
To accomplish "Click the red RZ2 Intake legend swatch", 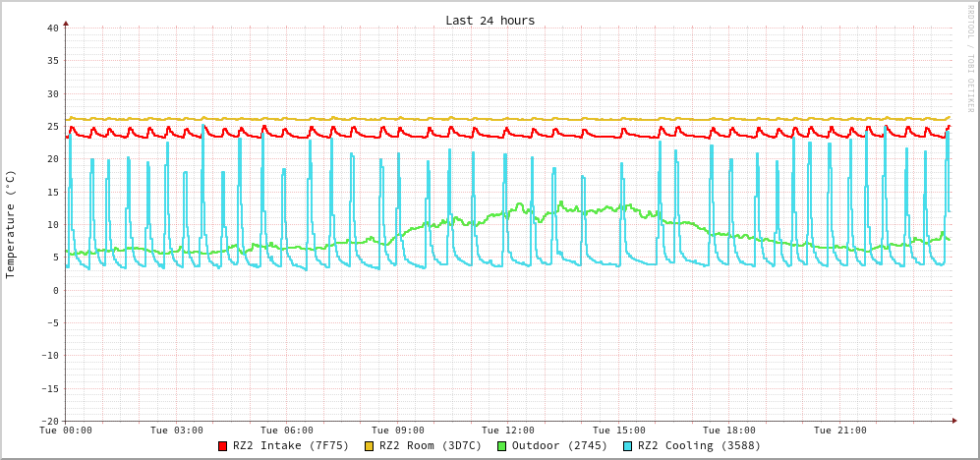I will (223, 446).
